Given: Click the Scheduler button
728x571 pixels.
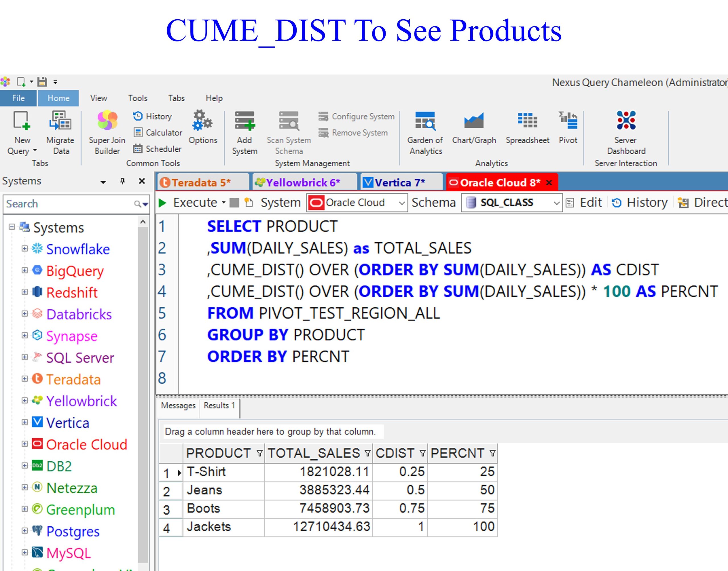Looking at the screenshot, I should (x=157, y=149).
